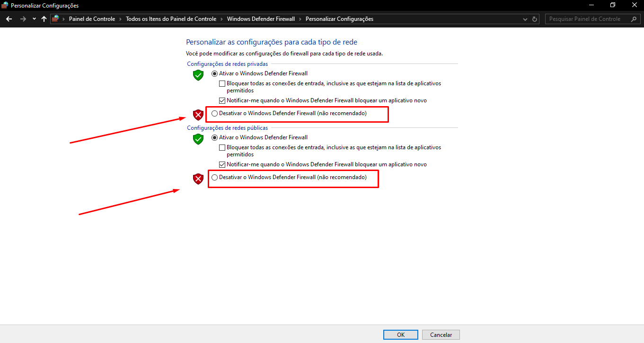Check block all incoming connections for public networks
The image size is (644, 343).
click(222, 147)
